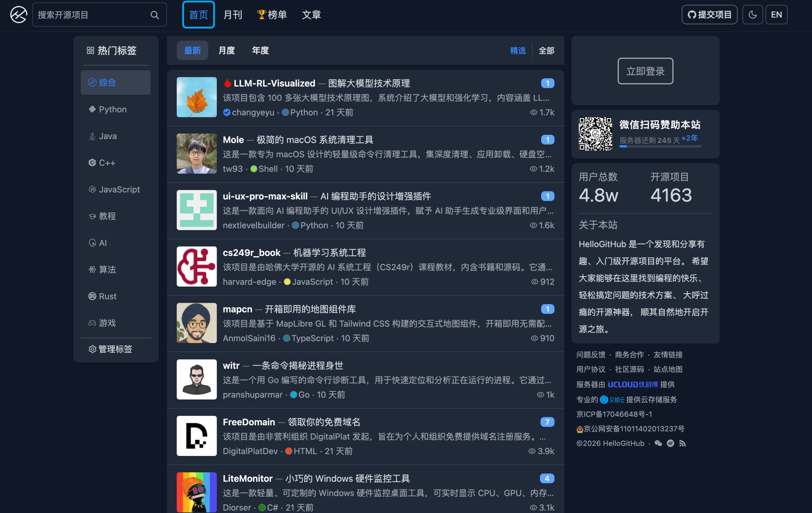Open the 月刊 menu item
Screen dimensions: 812x513
pos(233,15)
